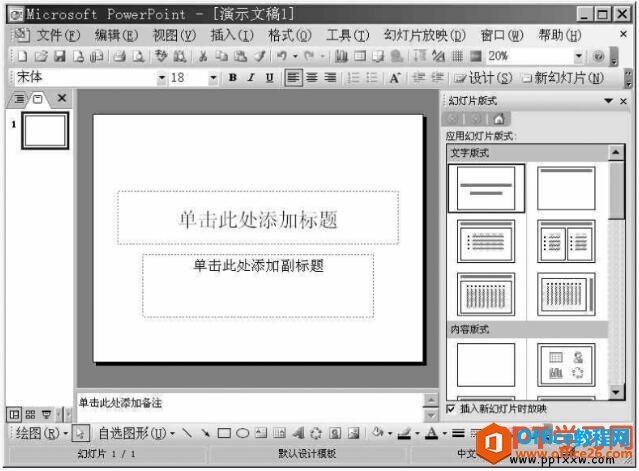The image size is (639, 471).
Task: Toggle left text alignment
Action: coord(293,77)
